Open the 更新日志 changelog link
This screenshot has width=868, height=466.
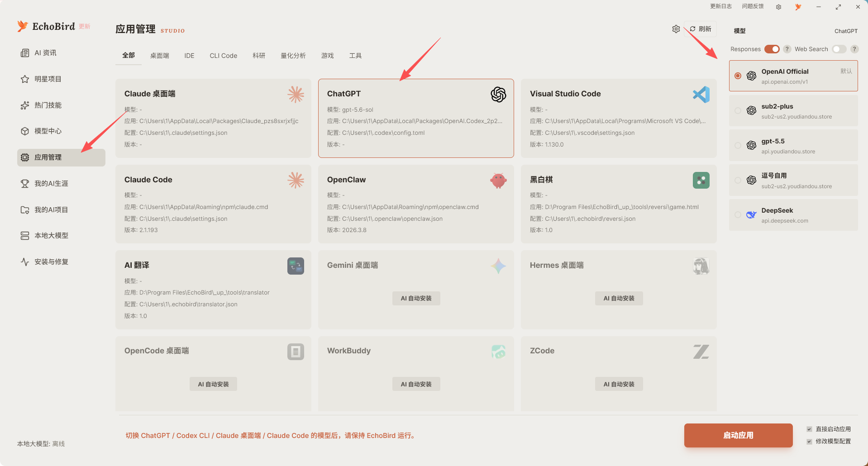[x=721, y=6]
